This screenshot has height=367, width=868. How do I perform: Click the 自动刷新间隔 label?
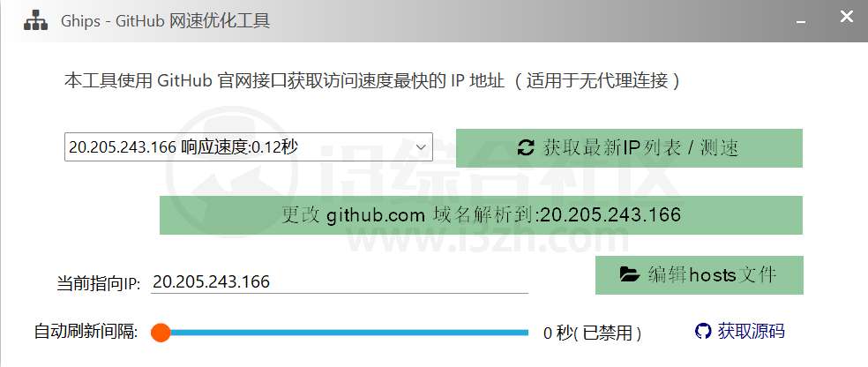coord(86,332)
